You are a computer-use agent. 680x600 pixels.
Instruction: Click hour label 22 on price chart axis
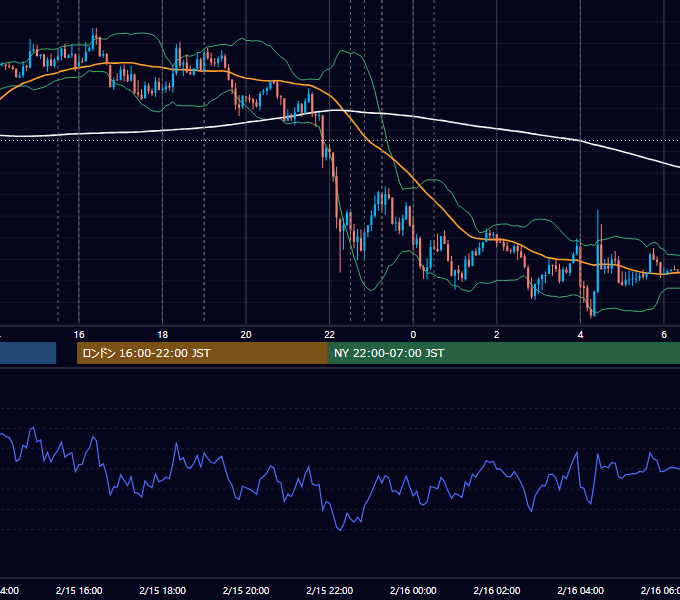(330, 335)
